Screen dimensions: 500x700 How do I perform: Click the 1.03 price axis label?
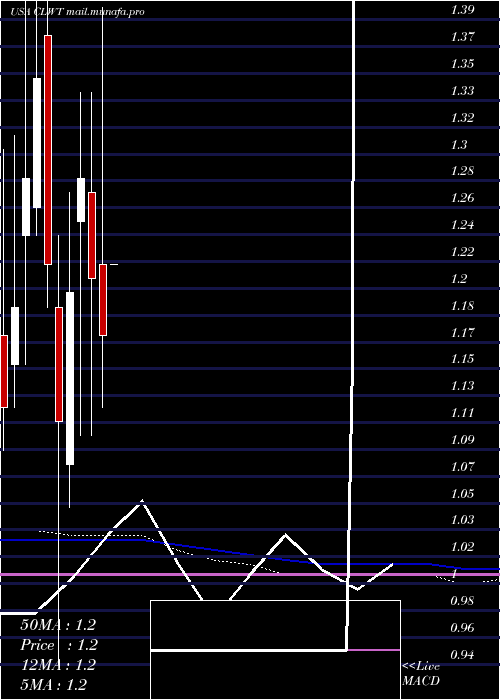[462, 520]
